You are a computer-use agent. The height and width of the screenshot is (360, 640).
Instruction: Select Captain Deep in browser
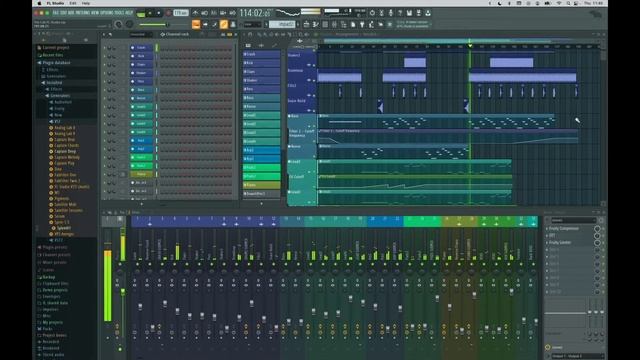click(x=65, y=151)
